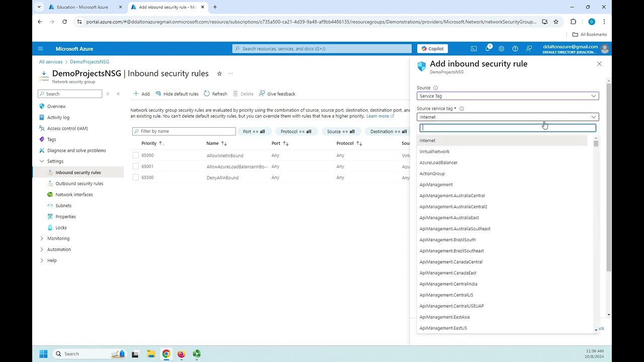Click Hide default rules

pyautogui.click(x=177, y=94)
